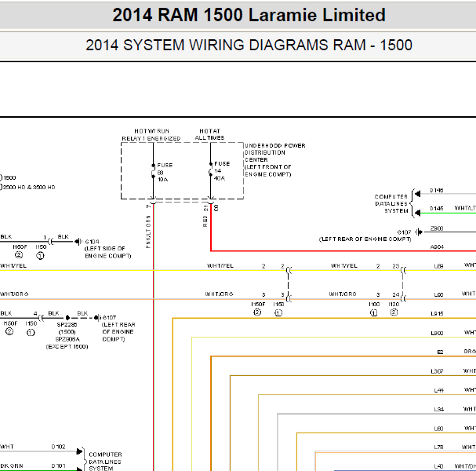Screen dimensions: 476x471
Task: Click the '2500 HD & 3500 HD' legend entry
Action: tap(29, 187)
